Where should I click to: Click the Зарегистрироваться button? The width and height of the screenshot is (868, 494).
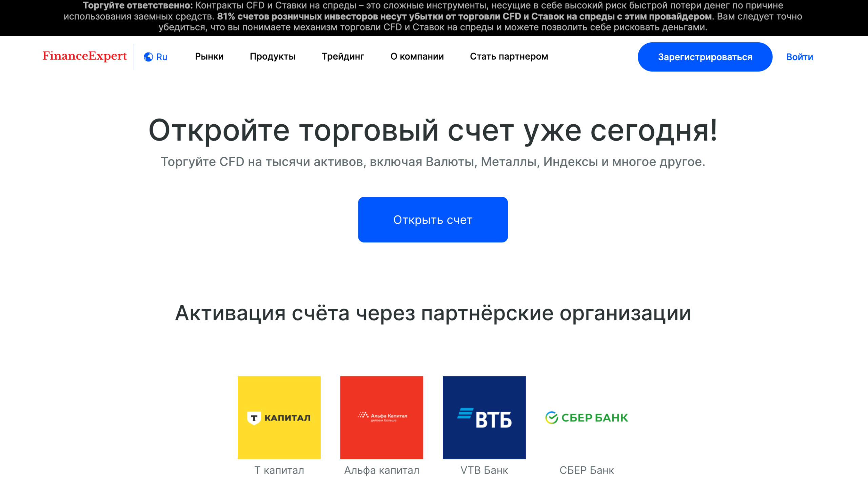click(705, 57)
